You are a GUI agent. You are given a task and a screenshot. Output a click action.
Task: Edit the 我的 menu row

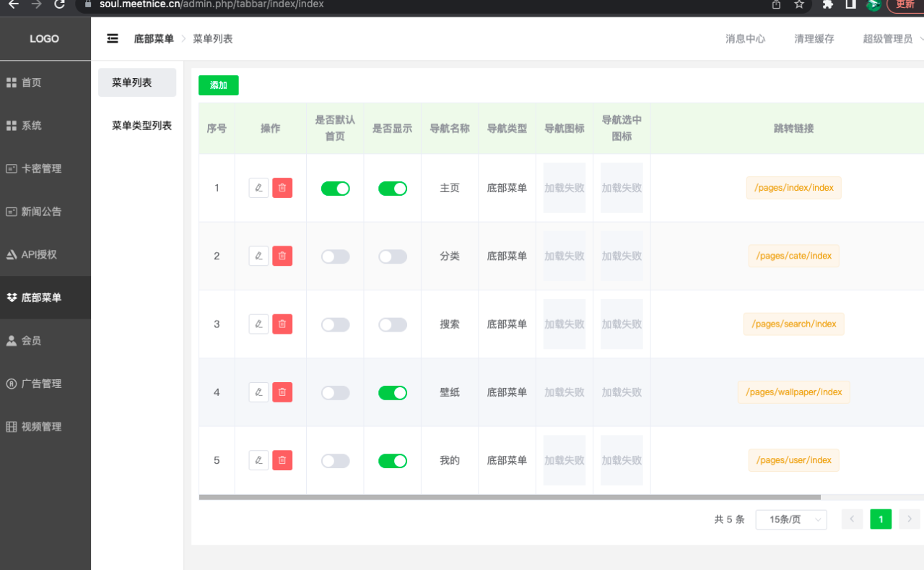(x=258, y=460)
